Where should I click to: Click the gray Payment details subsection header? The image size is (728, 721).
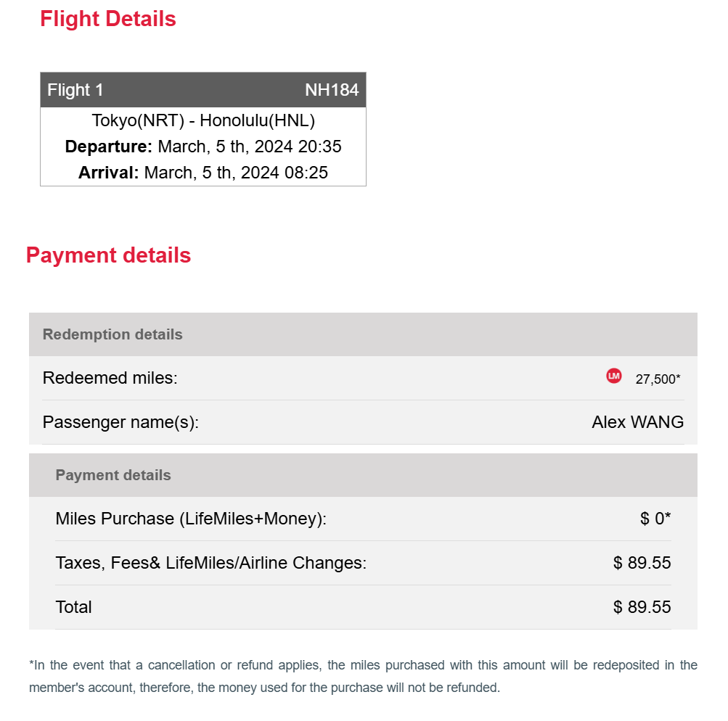click(x=363, y=475)
